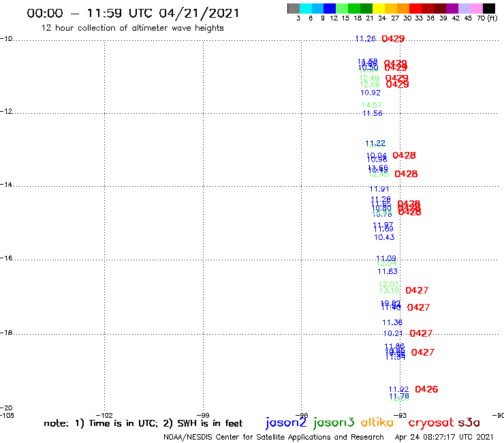Click the red '0429' label beside 11.26

393,39
